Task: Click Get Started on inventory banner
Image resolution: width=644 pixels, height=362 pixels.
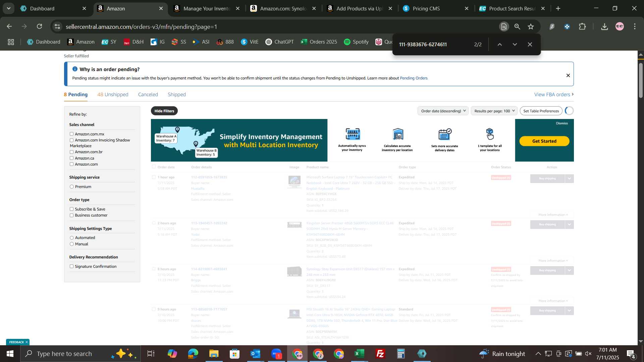Action: [544, 141]
